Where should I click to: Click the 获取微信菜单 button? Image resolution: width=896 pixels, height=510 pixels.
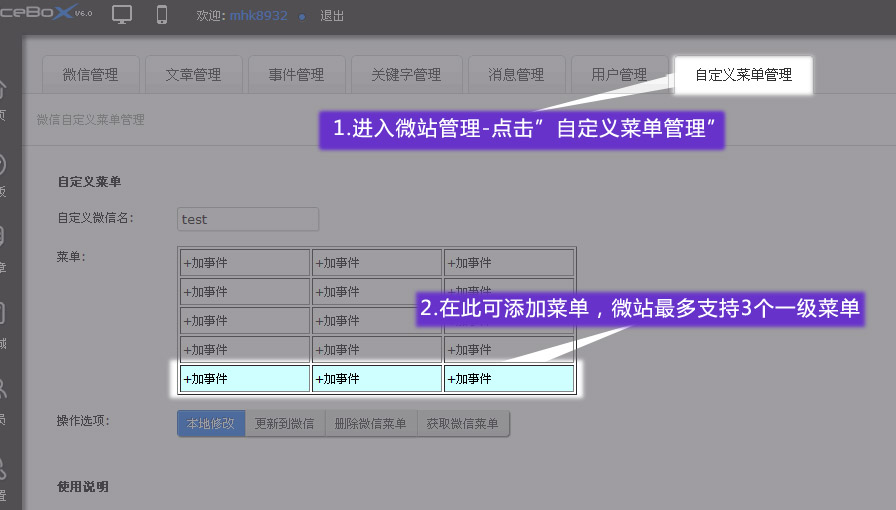coord(462,424)
